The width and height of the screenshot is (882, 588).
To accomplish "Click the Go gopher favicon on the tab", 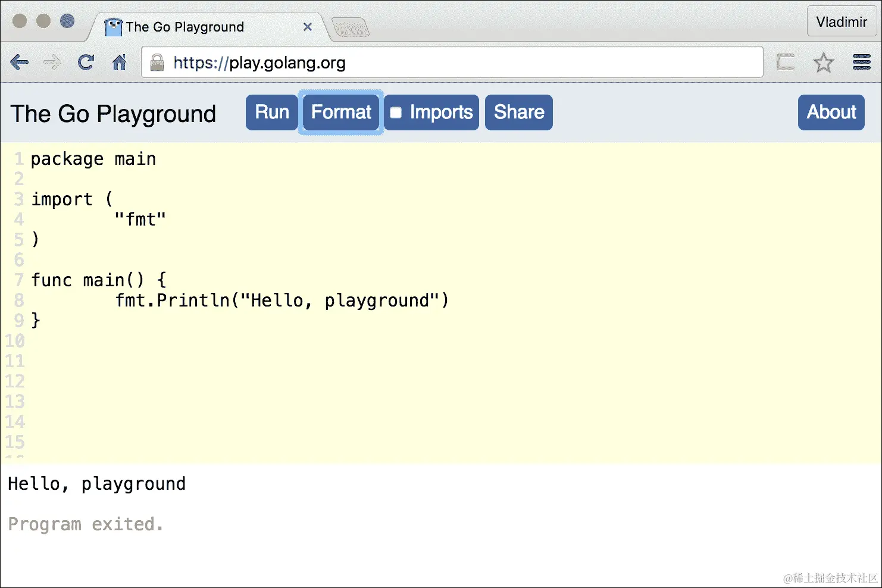I will click(113, 26).
